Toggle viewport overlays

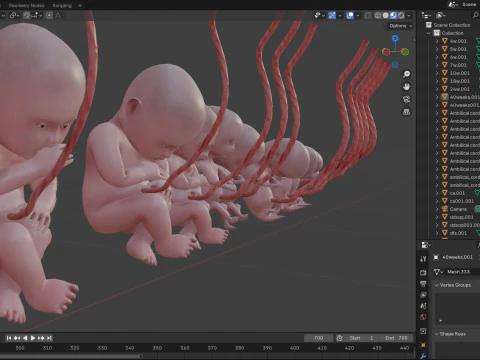click(350, 15)
